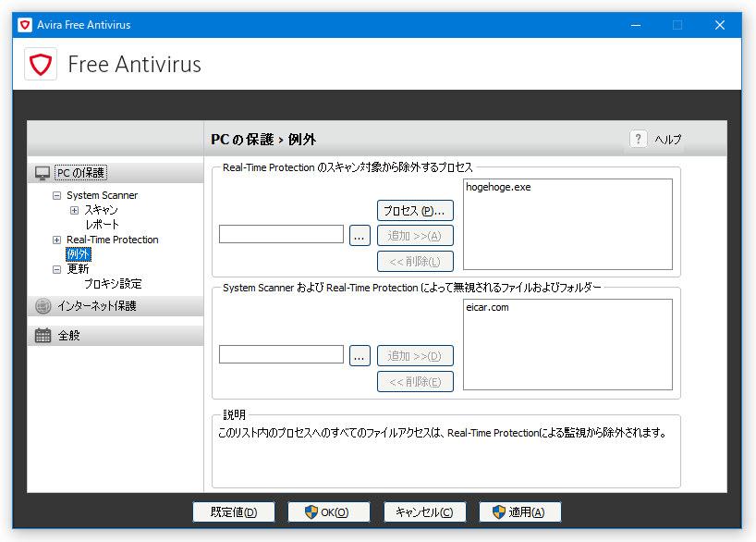
Task: Click the calendar icon for 全般
Action: (43, 336)
